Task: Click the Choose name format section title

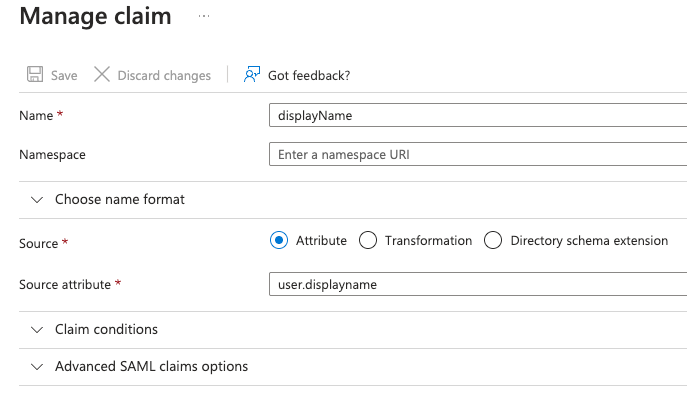Action: pos(119,200)
